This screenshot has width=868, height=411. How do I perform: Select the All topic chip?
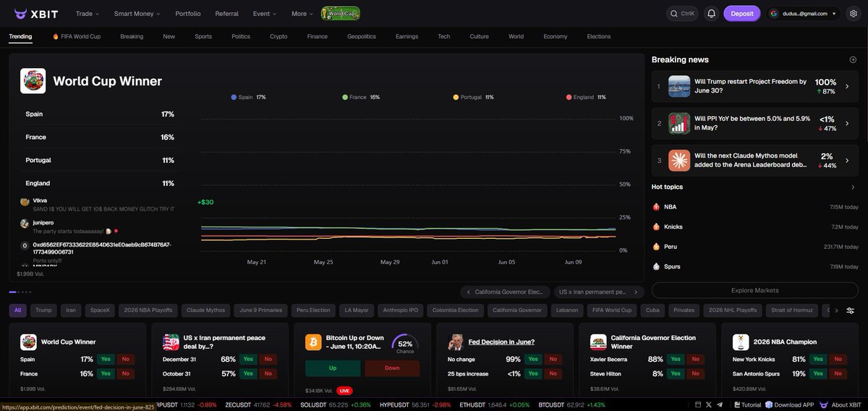[18, 310]
